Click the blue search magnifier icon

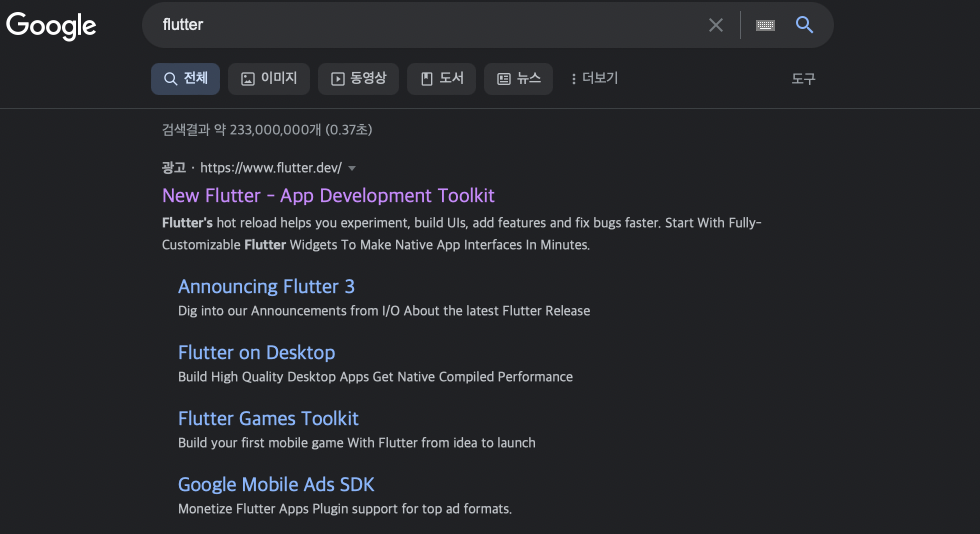pos(804,25)
